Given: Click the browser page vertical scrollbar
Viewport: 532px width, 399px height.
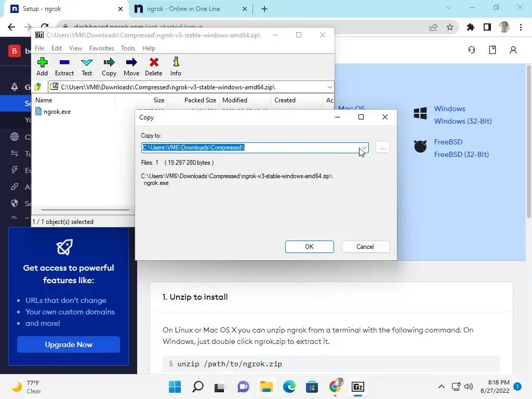Looking at the screenshot, I should [528, 142].
